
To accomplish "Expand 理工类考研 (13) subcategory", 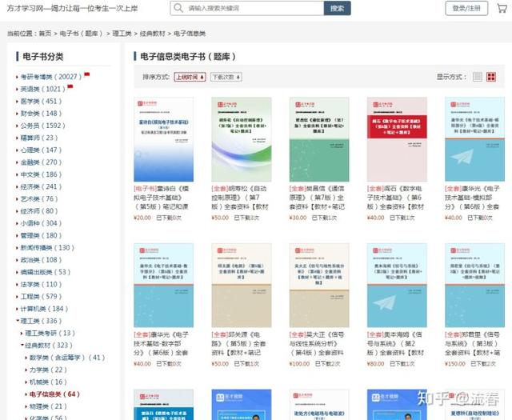I will 50,333.
